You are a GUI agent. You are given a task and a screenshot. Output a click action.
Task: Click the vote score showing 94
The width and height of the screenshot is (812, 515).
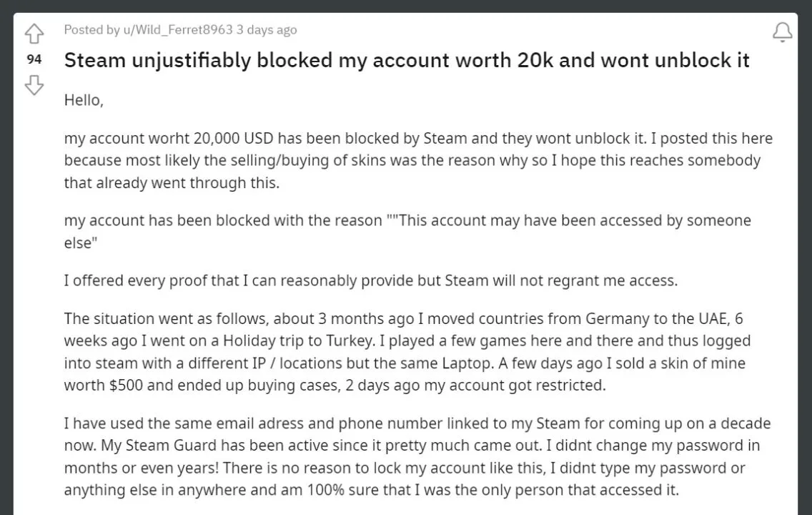tap(34, 59)
